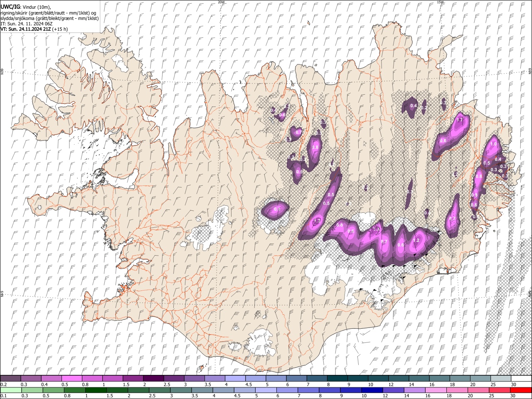532x399 pixels.
Task: Select top legend swatch starting at 0.2
Action: coord(10,379)
